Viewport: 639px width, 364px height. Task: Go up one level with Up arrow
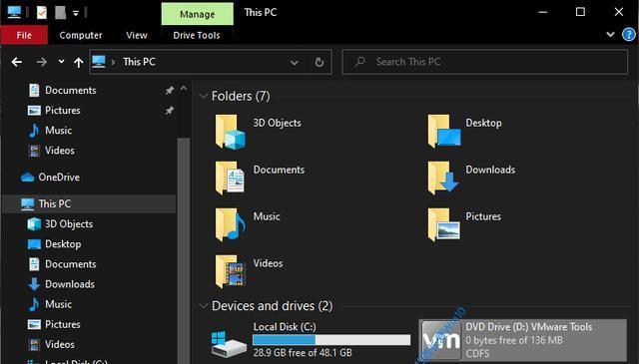[78, 62]
